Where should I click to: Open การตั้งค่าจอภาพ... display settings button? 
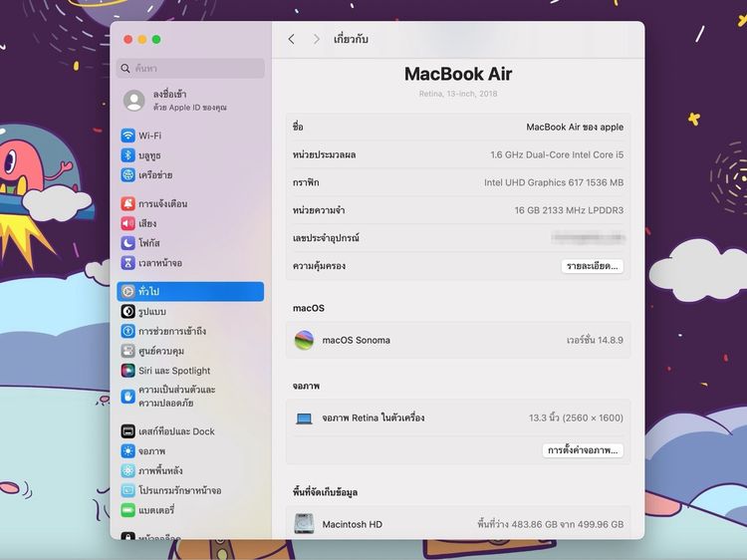tap(583, 450)
